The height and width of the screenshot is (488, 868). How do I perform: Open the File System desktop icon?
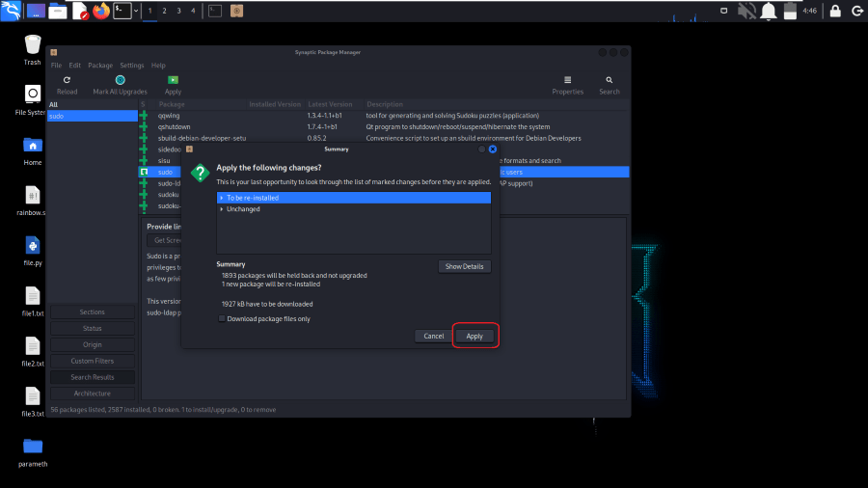31,100
